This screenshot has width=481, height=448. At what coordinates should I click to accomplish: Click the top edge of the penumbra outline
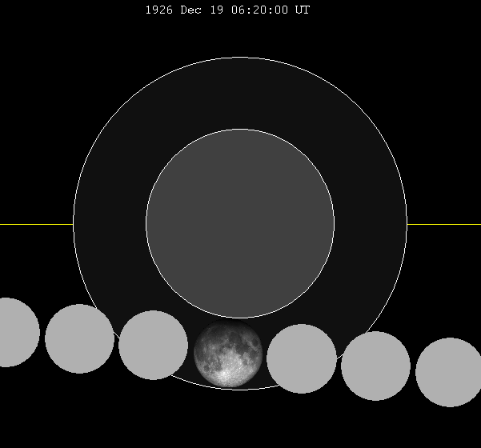(240, 58)
